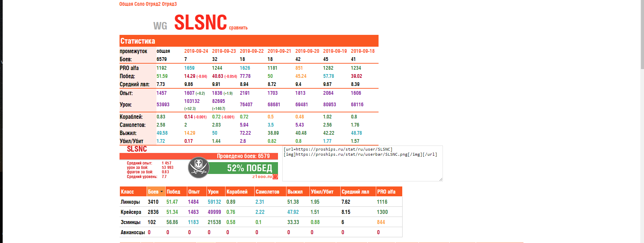Click the SLSNC player name heading

coord(200,22)
